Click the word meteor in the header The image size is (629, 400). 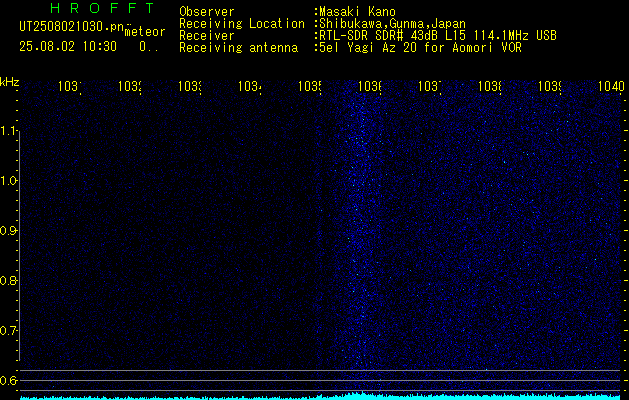coord(145,32)
